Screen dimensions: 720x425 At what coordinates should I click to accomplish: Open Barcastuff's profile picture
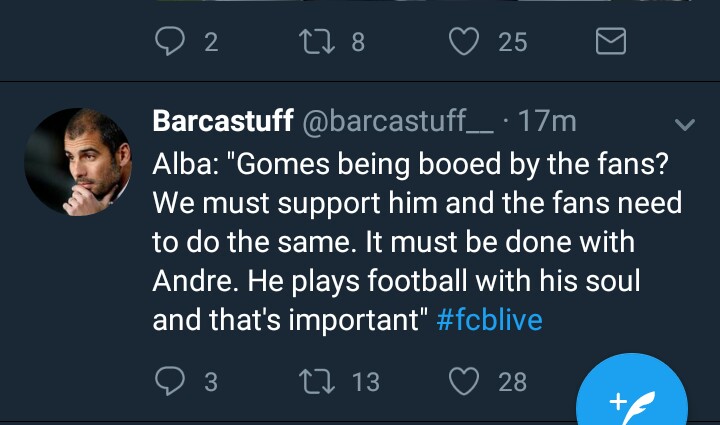(77, 161)
